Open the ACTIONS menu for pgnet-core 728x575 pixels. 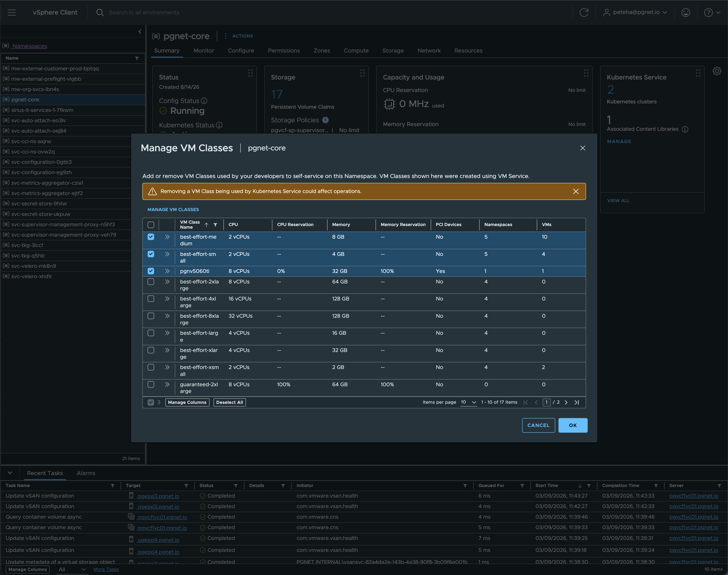239,36
